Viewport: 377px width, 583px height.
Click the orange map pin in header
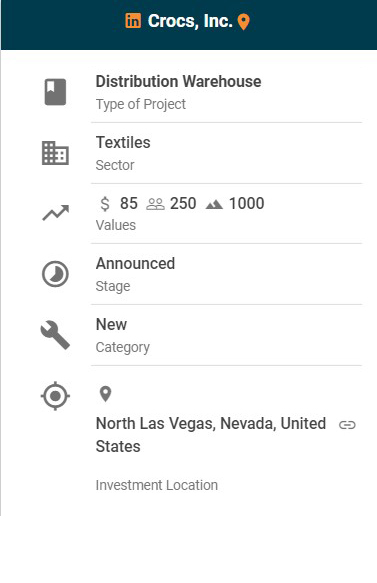(244, 22)
